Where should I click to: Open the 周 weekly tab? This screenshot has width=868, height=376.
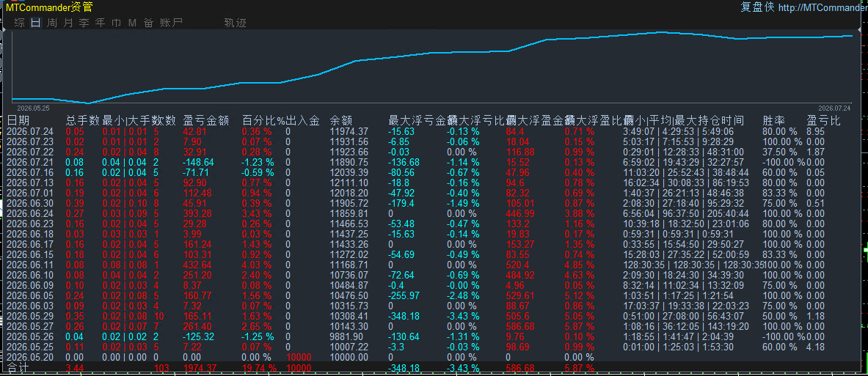(52, 23)
